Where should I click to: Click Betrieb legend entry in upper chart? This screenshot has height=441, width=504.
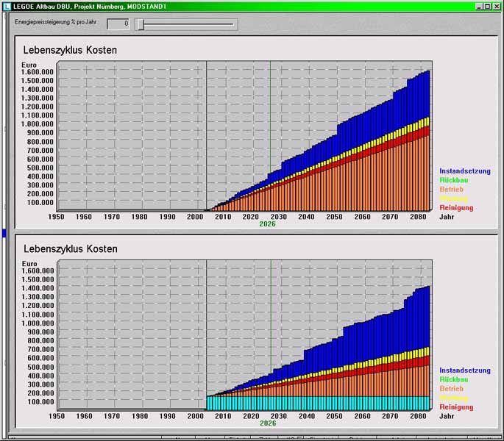(452, 190)
